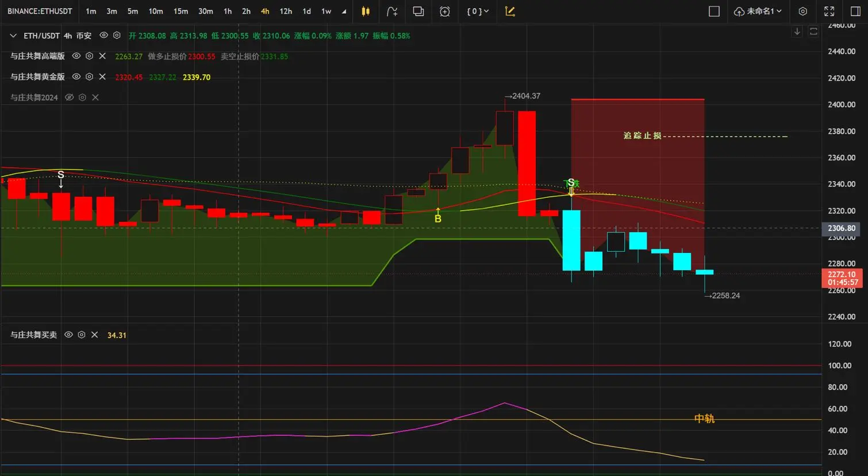Click the 追踪止损 trailing stop label
Screen dimensions: 868x476
point(643,136)
